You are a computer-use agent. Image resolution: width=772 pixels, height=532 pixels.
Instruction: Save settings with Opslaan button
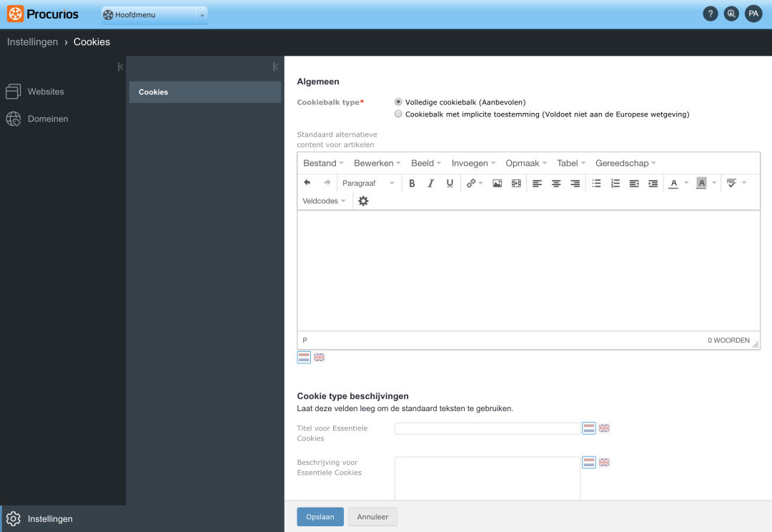(x=320, y=517)
